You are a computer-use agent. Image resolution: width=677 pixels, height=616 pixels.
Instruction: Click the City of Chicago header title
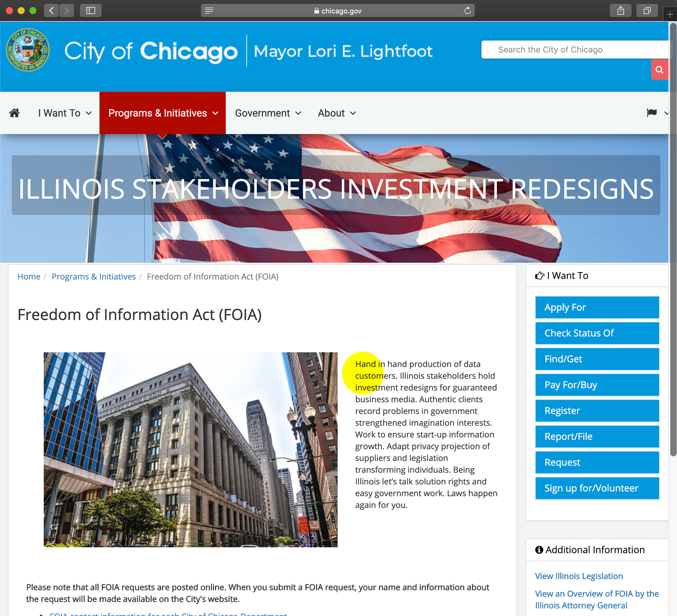coord(151,52)
